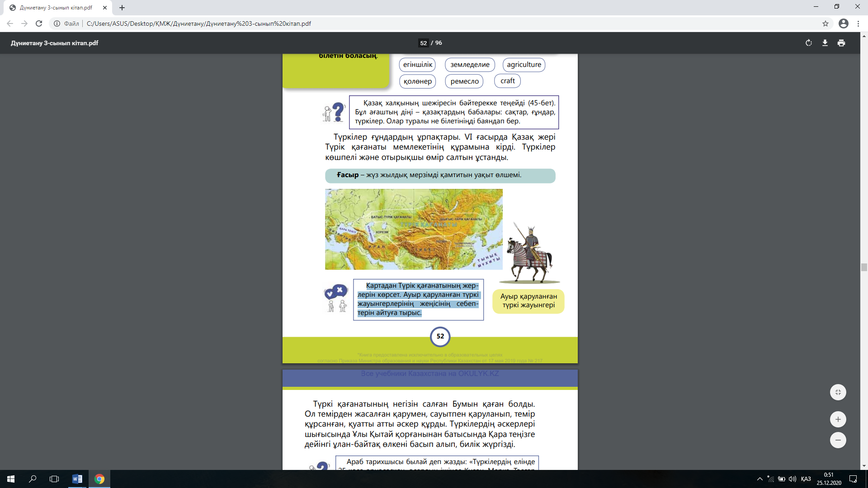Rotate the PDF clockwise

coord(808,43)
